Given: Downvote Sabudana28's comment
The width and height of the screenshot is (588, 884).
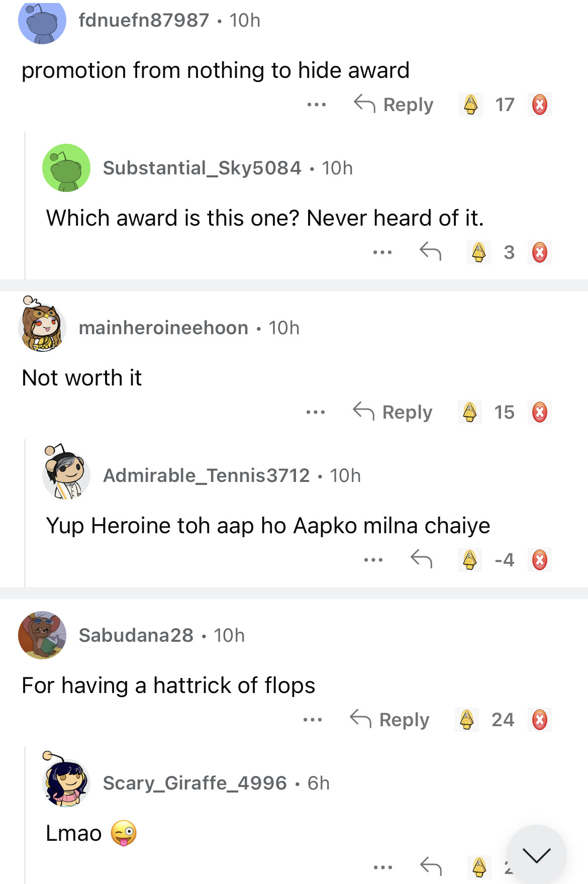Looking at the screenshot, I should 540,720.
